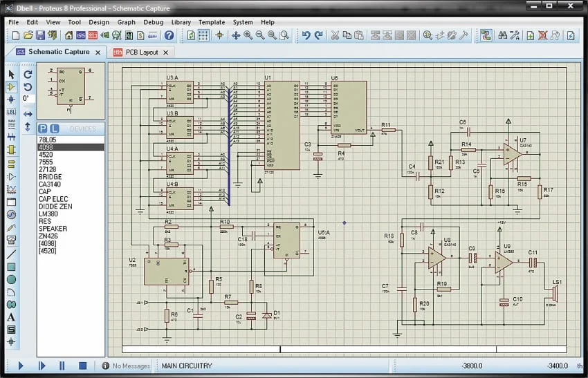Image resolution: width=588 pixels, height=378 pixels.
Task: Toggle the Selection arrow mode
Action: pos(11,74)
